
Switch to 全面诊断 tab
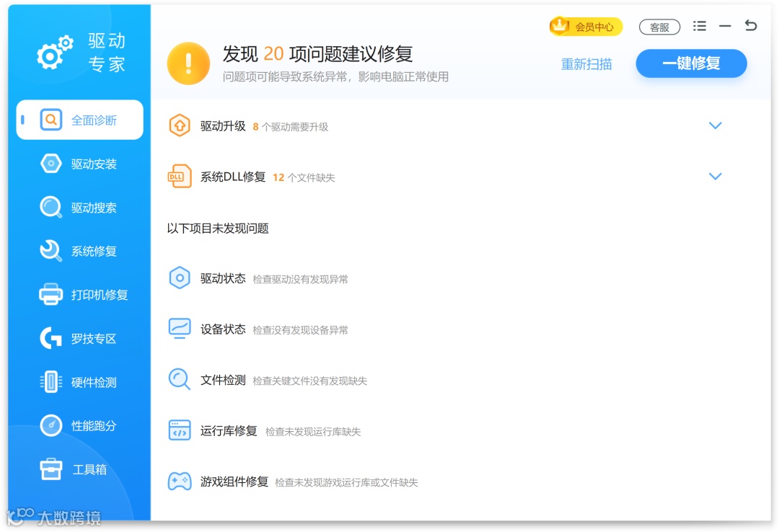pyautogui.click(x=79, y=120)
